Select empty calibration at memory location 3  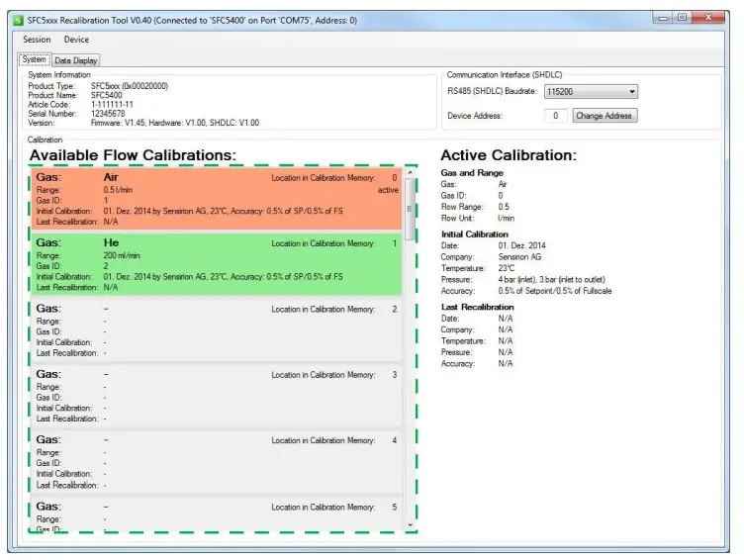[x=217, y=396]
